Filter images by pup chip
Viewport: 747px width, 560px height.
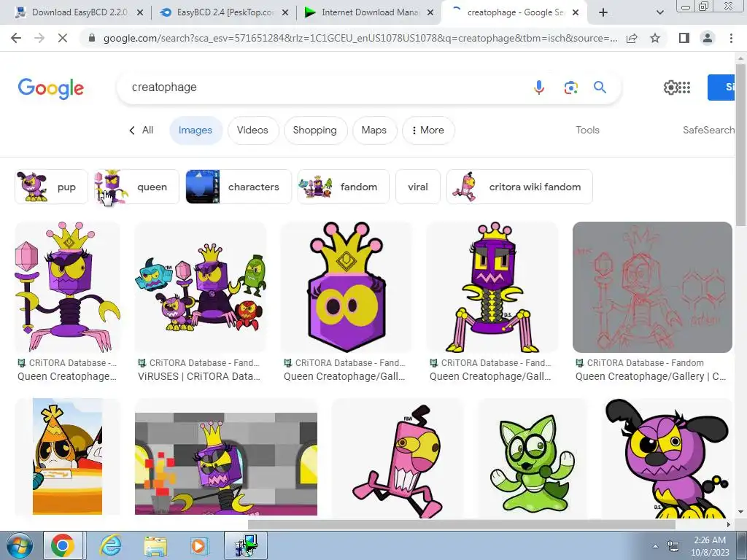click(x=52, y=187)
